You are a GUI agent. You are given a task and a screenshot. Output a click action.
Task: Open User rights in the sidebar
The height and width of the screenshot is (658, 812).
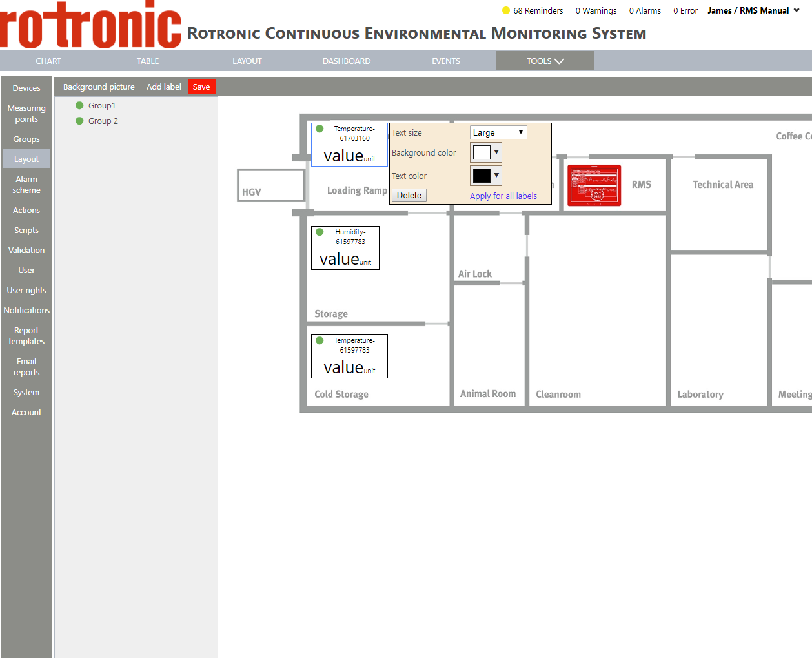point(26,290)
